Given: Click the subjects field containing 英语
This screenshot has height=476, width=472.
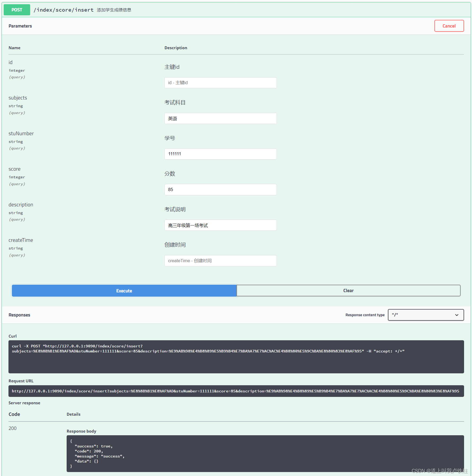Looking at the screenshot, I should 220,119.
